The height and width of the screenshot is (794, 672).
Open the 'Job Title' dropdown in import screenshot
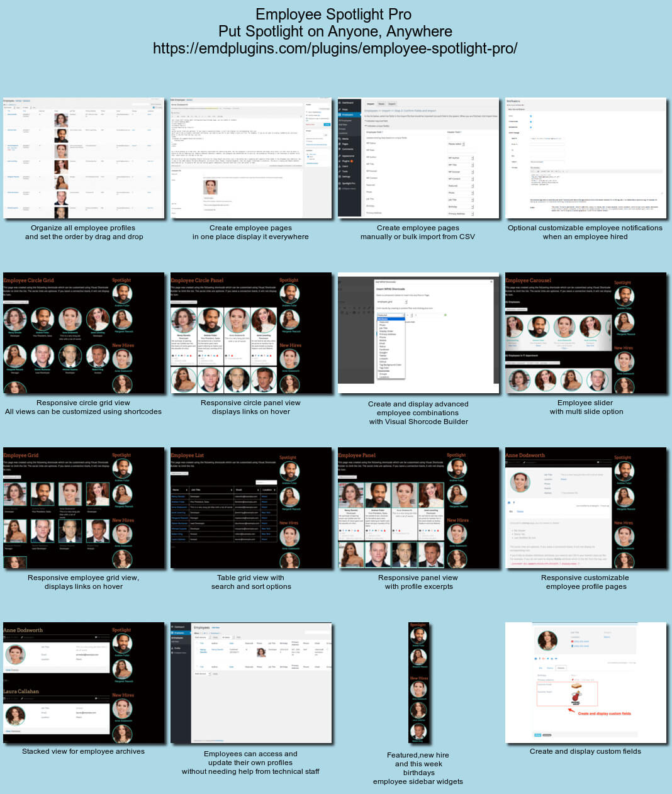tap(461, 200)
